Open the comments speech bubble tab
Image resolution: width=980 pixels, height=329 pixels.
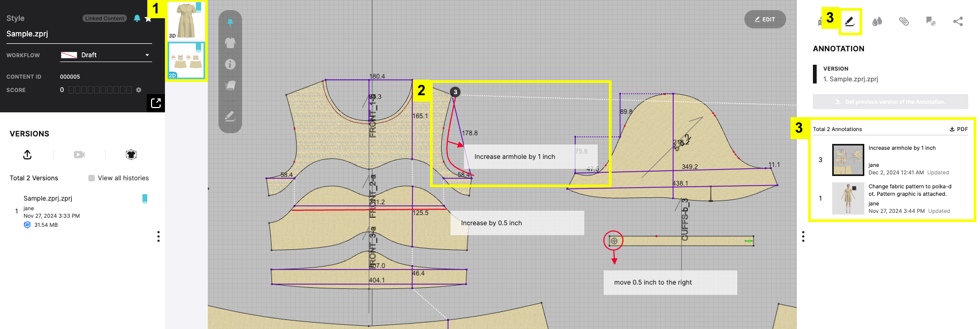tap(931, 21)
